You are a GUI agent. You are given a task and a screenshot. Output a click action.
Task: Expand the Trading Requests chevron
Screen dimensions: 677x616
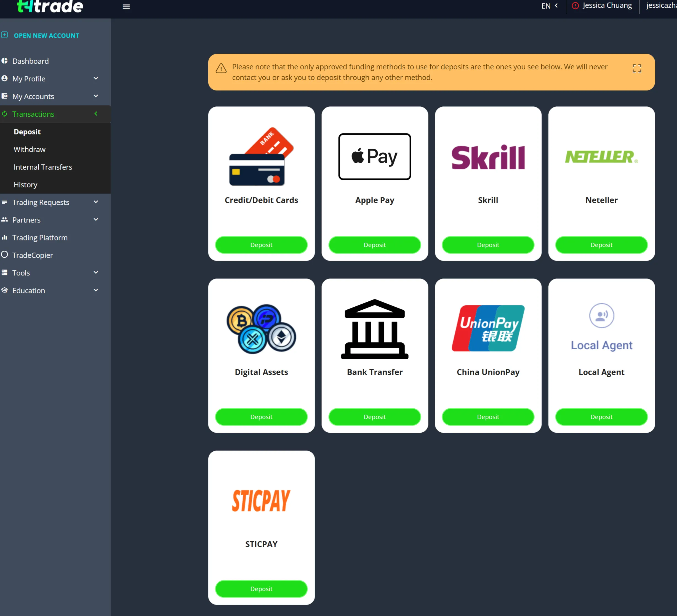(96, 202)
